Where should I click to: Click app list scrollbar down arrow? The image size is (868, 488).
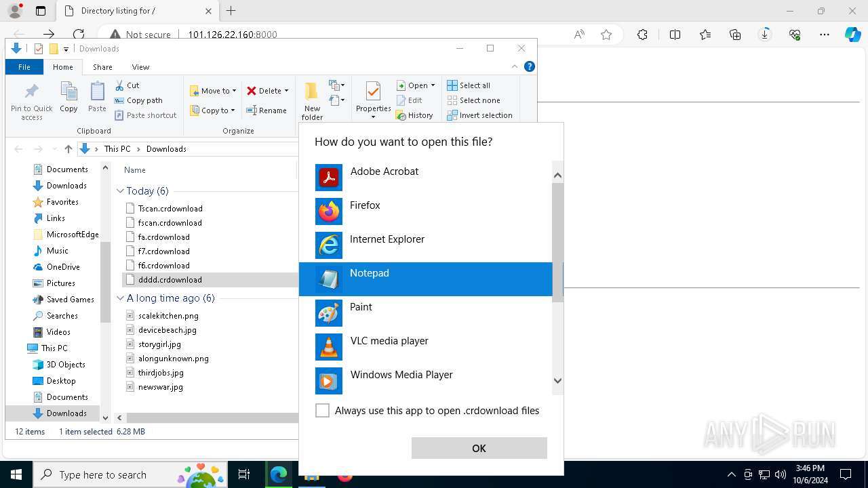coord(557,381)
